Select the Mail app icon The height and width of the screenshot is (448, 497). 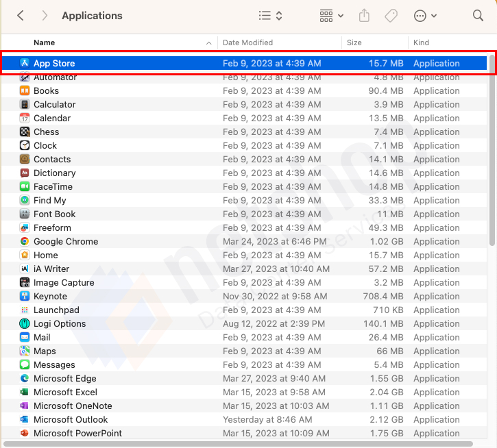pyautogui.click(x=25, y=337)
